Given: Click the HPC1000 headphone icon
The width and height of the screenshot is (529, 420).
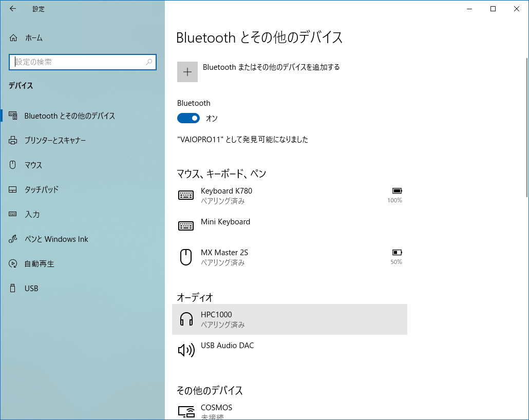Looking at the screenshot, I should [x=185, y=319].
